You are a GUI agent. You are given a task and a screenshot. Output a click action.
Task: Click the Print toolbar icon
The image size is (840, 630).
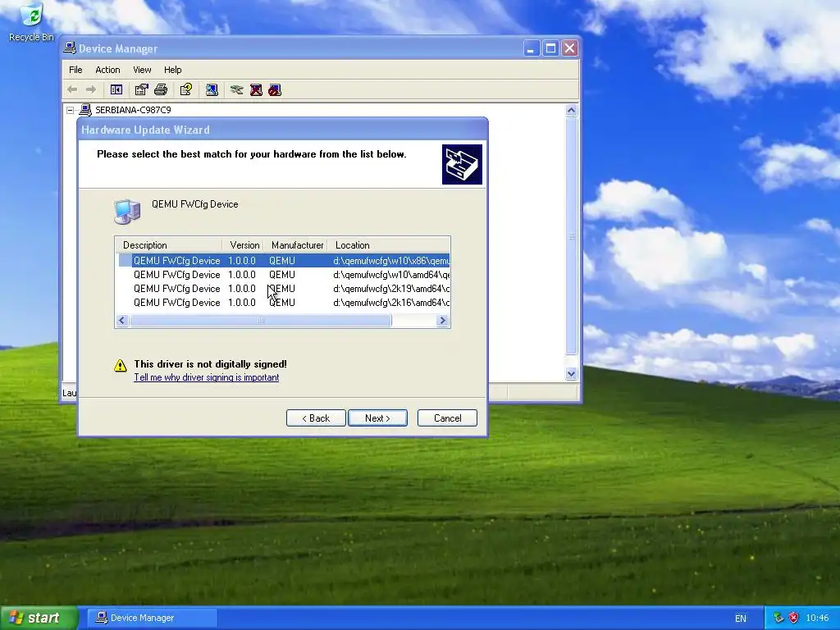coord(161,90)
